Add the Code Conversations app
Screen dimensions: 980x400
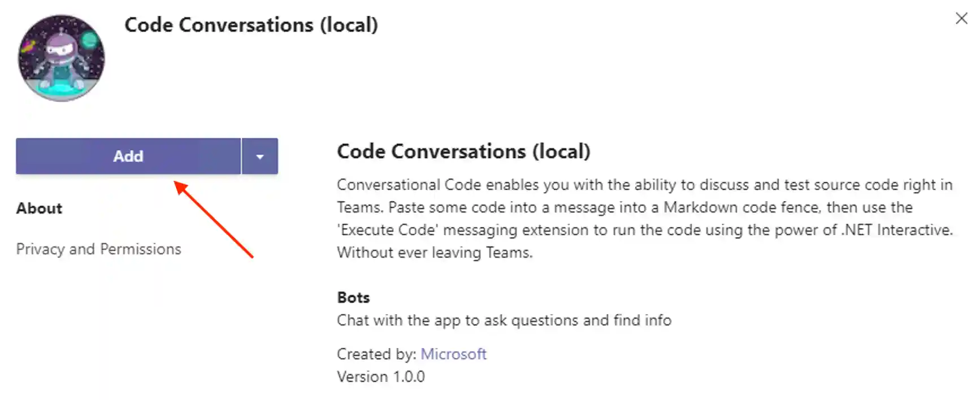point(128,156)
